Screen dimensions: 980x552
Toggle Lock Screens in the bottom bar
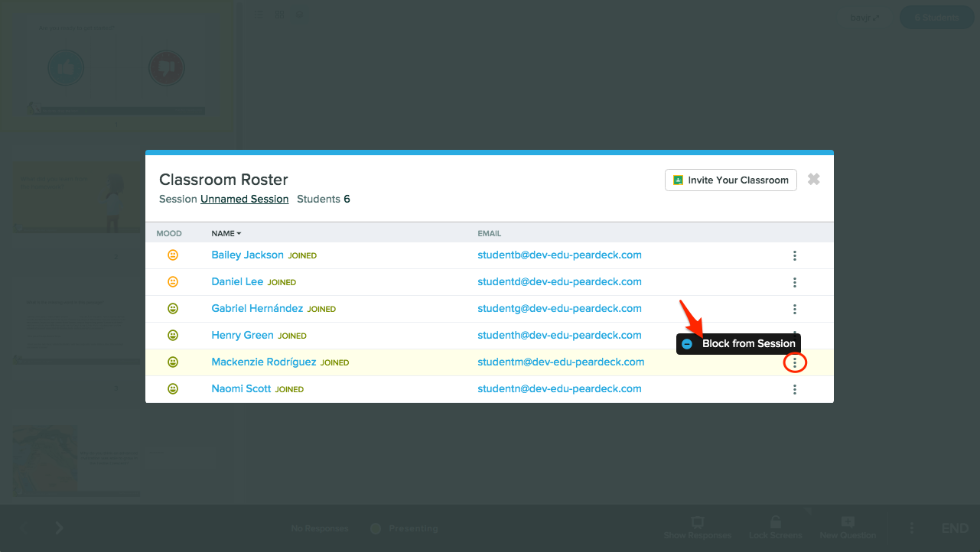(775, 528)
